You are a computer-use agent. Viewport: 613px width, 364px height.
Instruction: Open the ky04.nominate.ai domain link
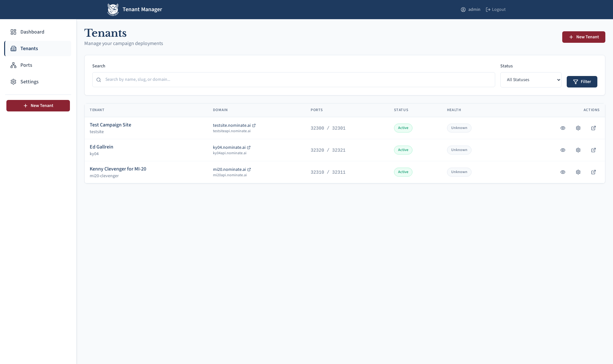pos(229,148)
